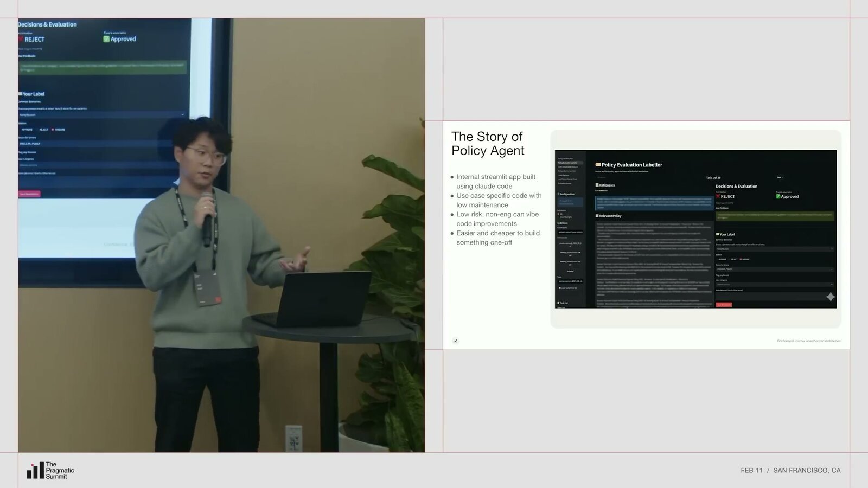Screen dimensions: 868x488
Task: Click the tag icon beside Policy Evaluation Labeller title
Action: click(598, 164)
